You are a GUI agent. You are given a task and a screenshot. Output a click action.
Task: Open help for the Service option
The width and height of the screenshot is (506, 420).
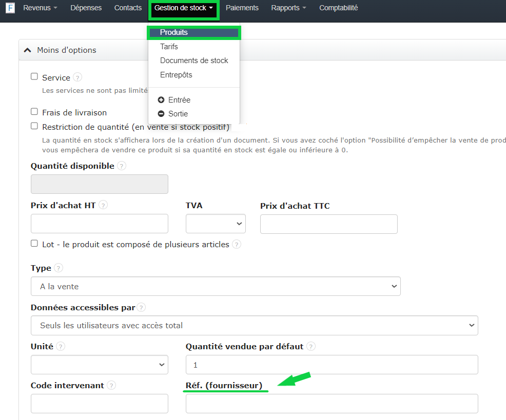click(77, 77)
